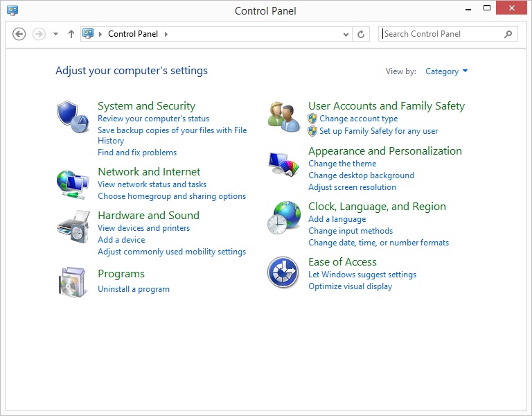
Task: Open the recent locations dropdown arrow
Action: pos(55,34)
